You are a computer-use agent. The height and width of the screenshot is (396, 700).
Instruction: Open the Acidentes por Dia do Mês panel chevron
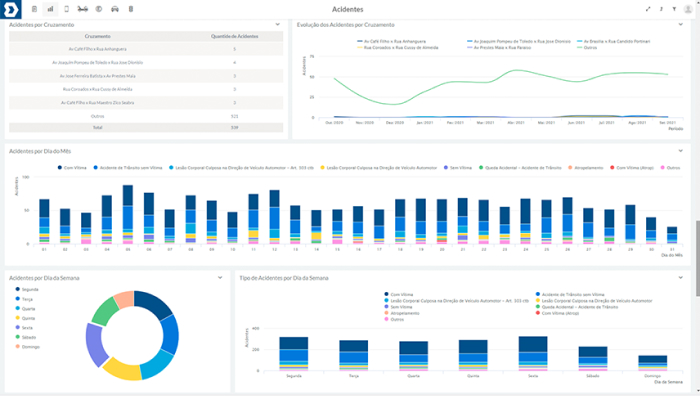680,151
